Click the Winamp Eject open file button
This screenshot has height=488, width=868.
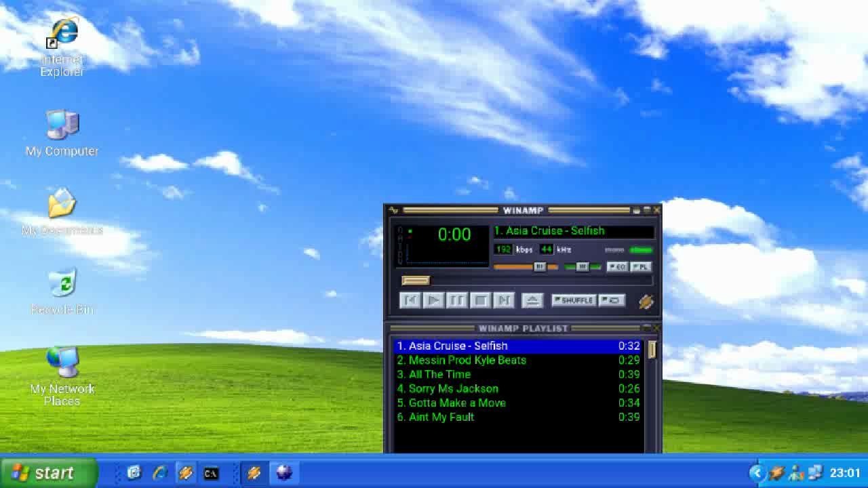tap(532, 300)
